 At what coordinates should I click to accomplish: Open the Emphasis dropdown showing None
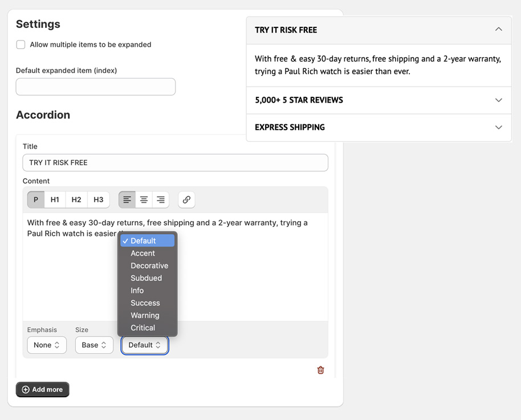(46, 345)
